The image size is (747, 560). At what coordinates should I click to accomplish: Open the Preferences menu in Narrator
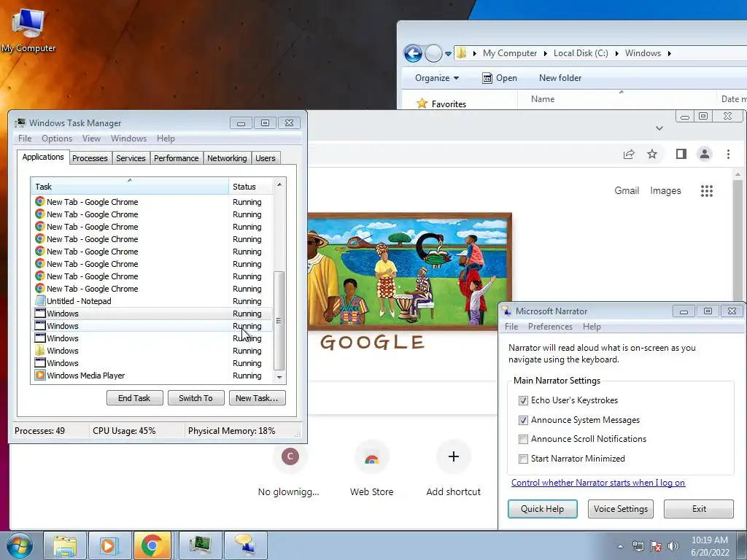550,327
